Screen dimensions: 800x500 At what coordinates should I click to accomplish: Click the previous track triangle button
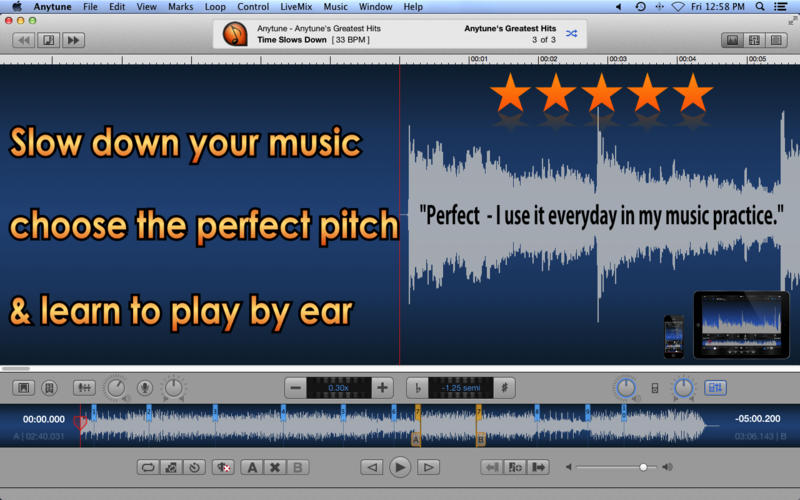(x=372, y=467)
